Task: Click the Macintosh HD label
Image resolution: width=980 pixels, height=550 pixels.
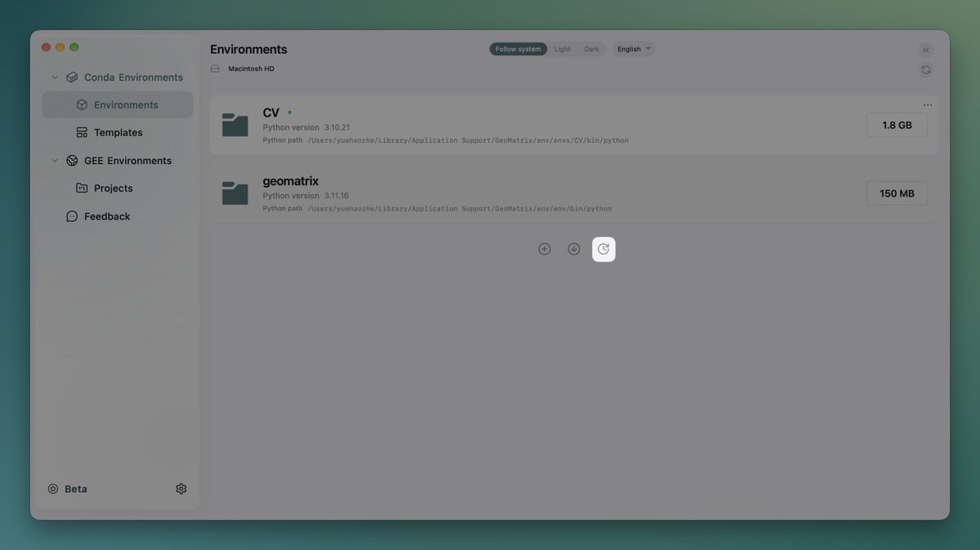Action: (252, 69)
